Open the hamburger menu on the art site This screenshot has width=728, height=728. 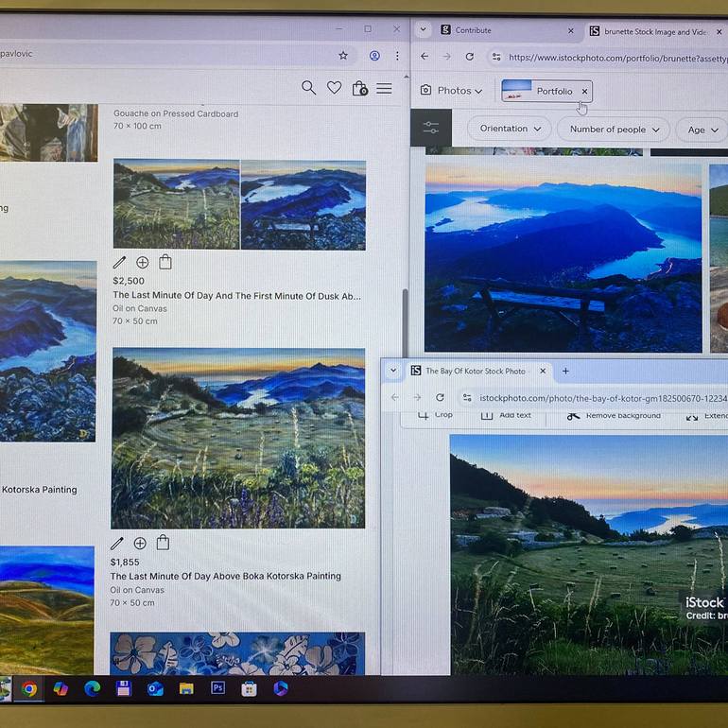(x=384, y=88)
